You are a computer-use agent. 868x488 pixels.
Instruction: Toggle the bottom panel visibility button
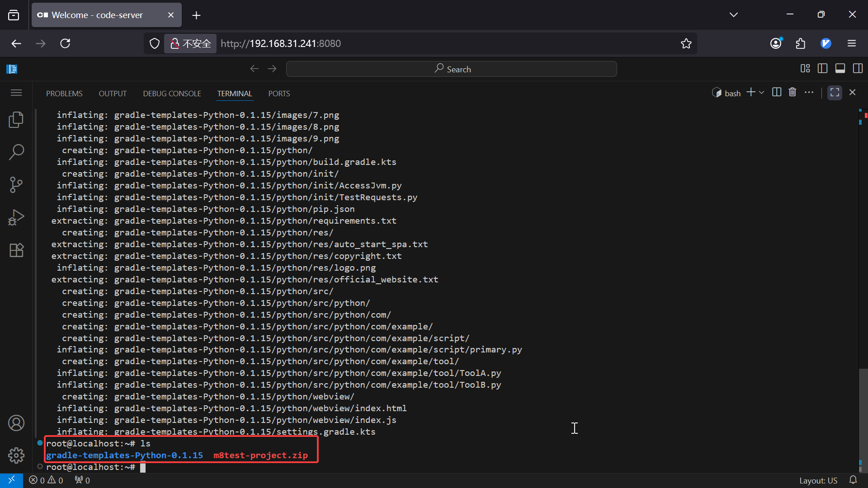[x=840, y=69]
